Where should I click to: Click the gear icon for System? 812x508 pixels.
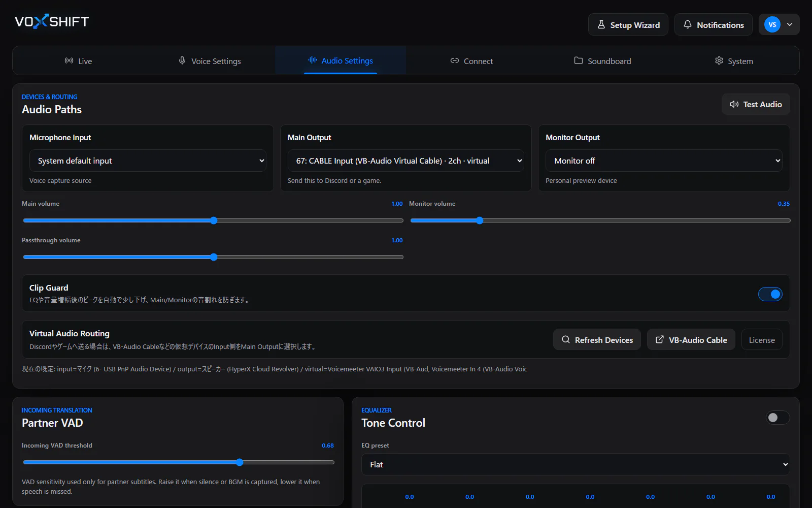click(719, 60)
